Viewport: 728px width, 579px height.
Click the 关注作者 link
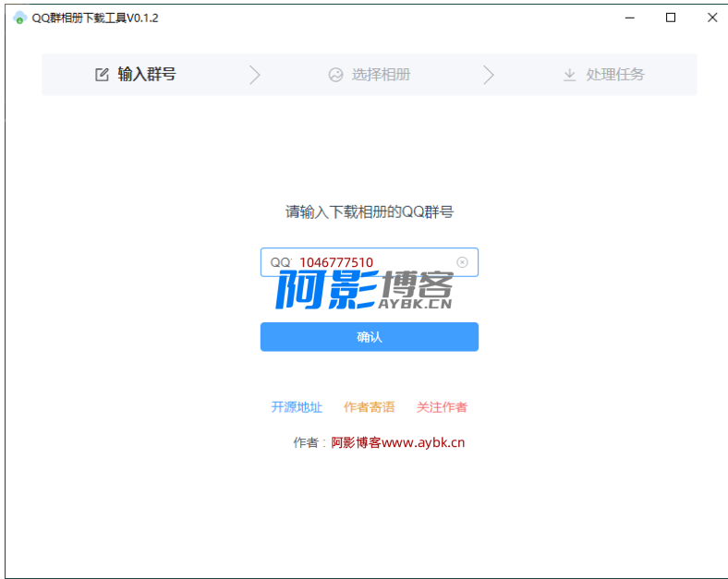(x=442, y=407)
